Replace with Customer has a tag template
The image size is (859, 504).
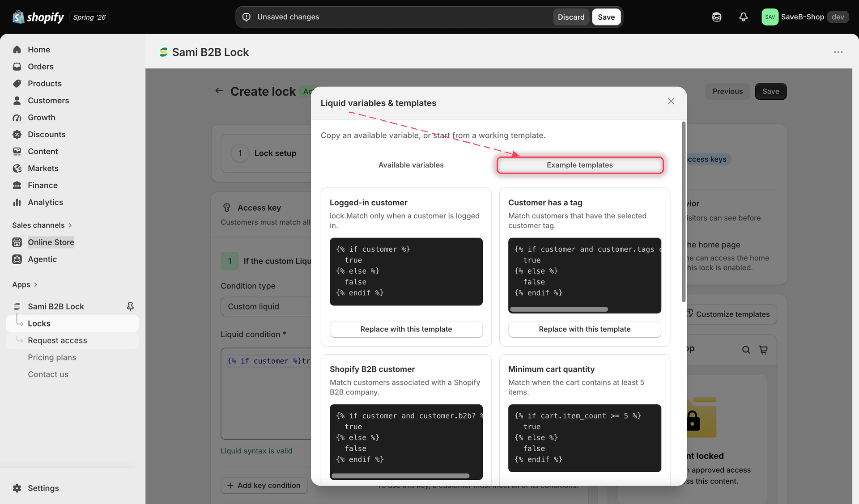point(584,329)
